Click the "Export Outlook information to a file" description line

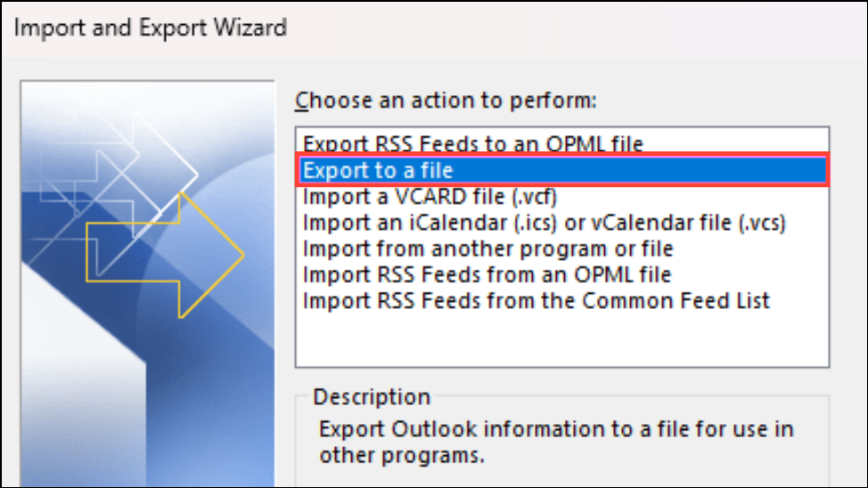point(556,429)
